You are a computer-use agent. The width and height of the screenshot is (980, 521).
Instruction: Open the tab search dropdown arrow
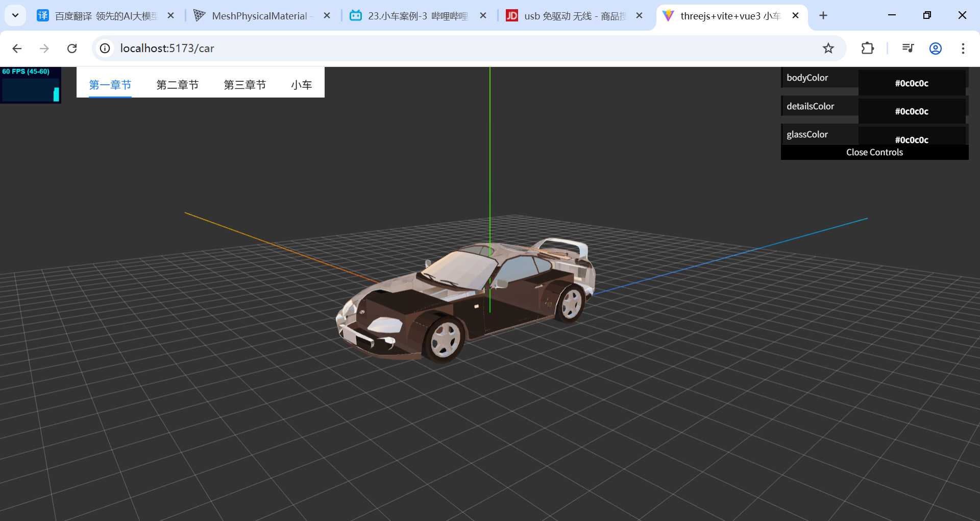tap(15, 15)
